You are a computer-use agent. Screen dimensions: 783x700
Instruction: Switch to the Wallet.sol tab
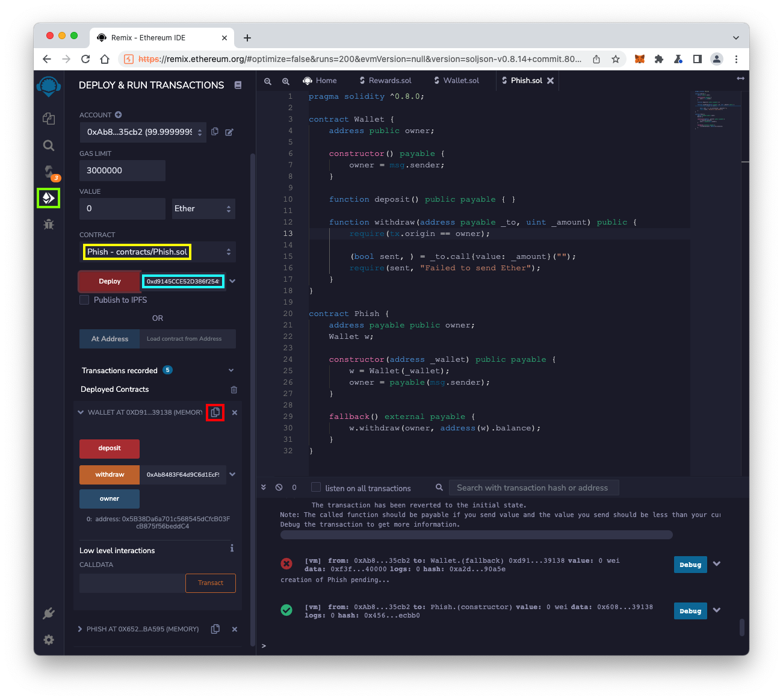[457, 81]
